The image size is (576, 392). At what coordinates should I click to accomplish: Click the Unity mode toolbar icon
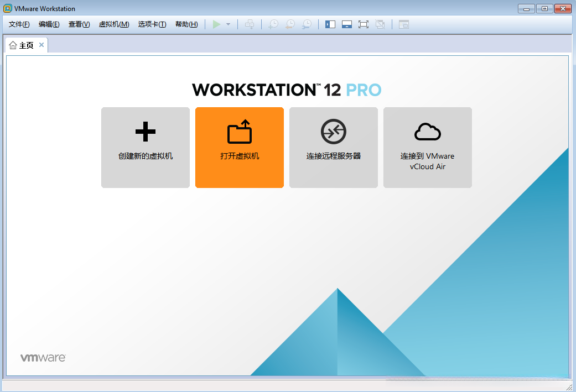380,24
